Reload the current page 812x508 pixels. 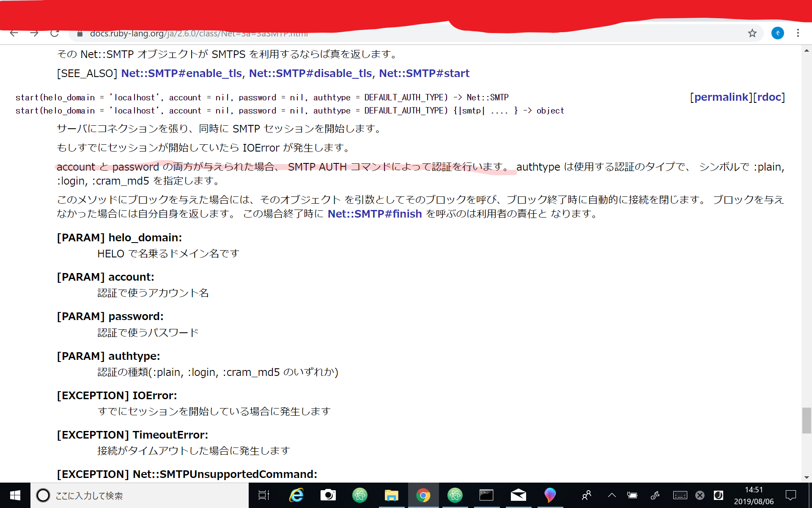point(54,33)
